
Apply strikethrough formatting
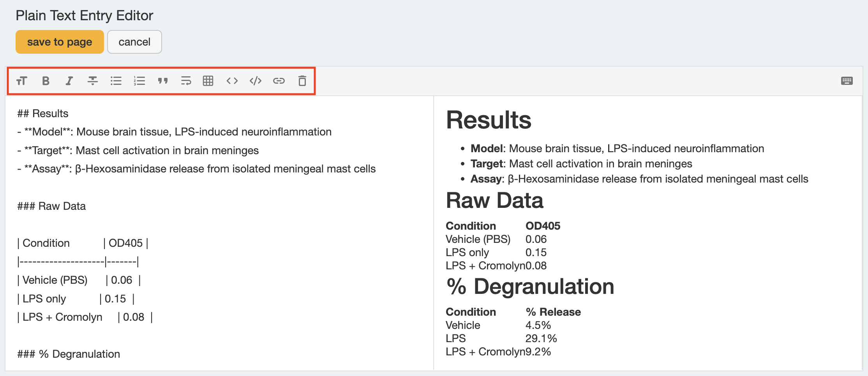point(92,81)
